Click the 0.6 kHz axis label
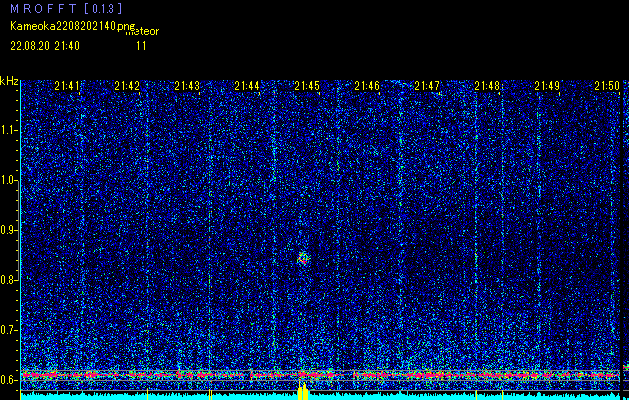The image size is (629, 400). click(x=9, y=380)
